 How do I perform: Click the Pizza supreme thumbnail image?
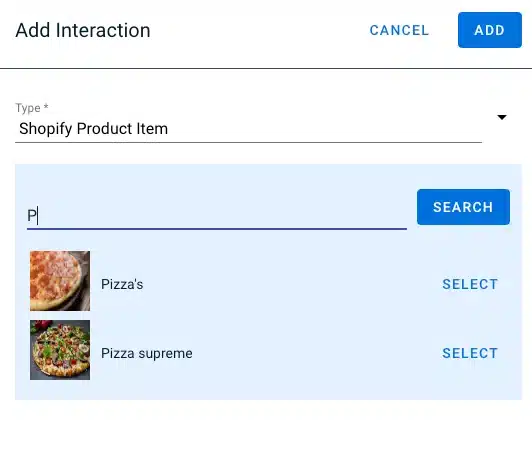click(60, 350)
